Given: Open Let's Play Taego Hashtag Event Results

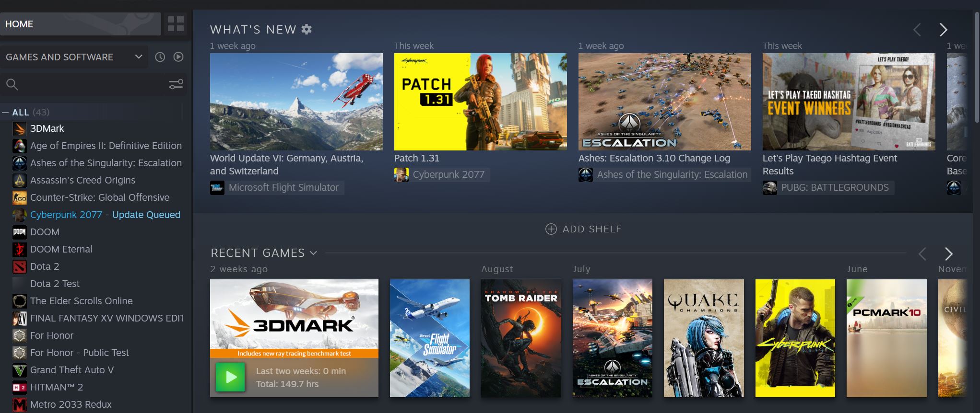Looking at the screenshot, I should pyautogui.click(x=830, y=165).
